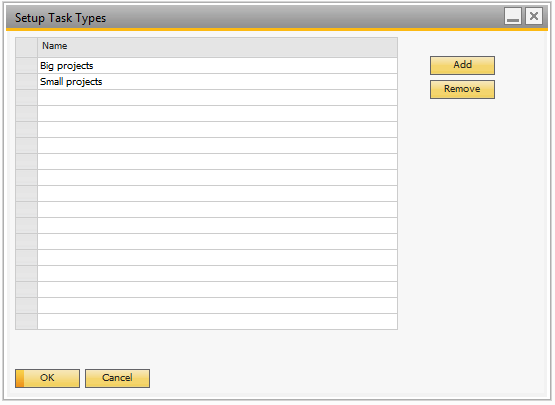Select the Big projects name cell
The width and height of the screenshot is (555, 405).
pos(217,66)
